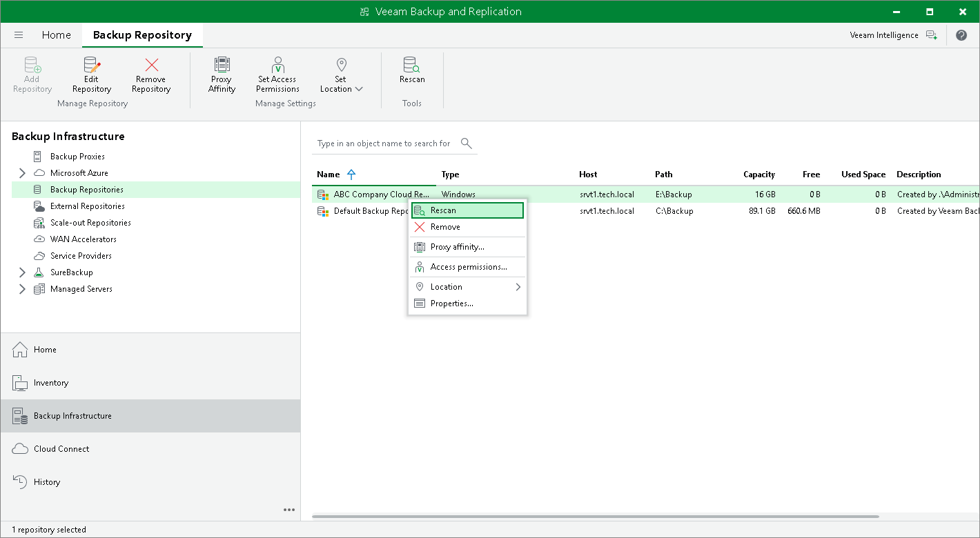Click Rescan icon in ribbon Tools group
The image size is (980, 538).
412,66
